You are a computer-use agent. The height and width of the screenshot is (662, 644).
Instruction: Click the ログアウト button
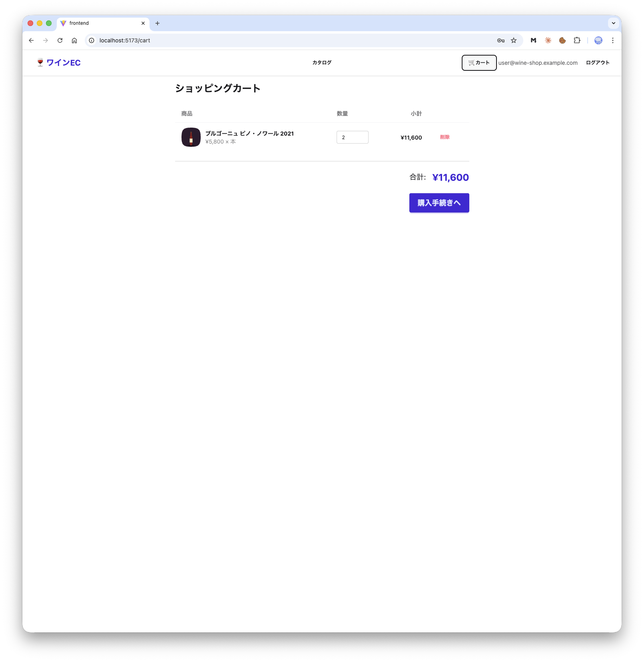coord(598,63)
